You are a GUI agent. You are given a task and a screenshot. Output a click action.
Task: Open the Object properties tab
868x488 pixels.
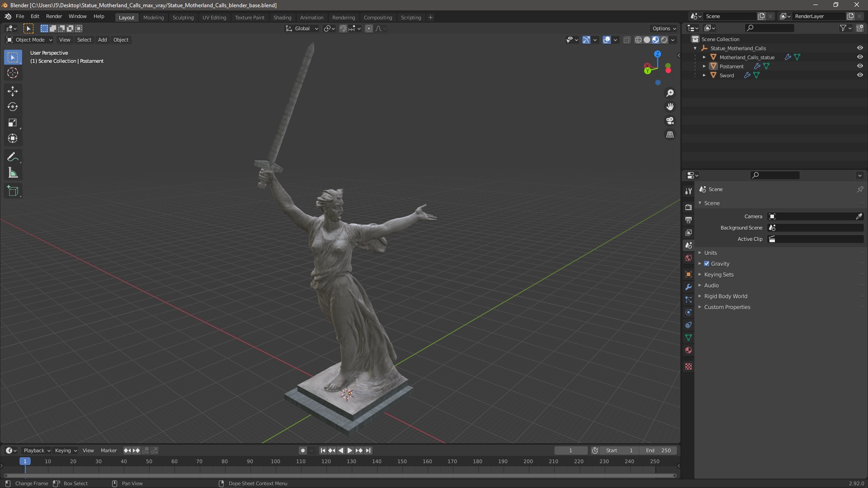click(x=689, y=274)
